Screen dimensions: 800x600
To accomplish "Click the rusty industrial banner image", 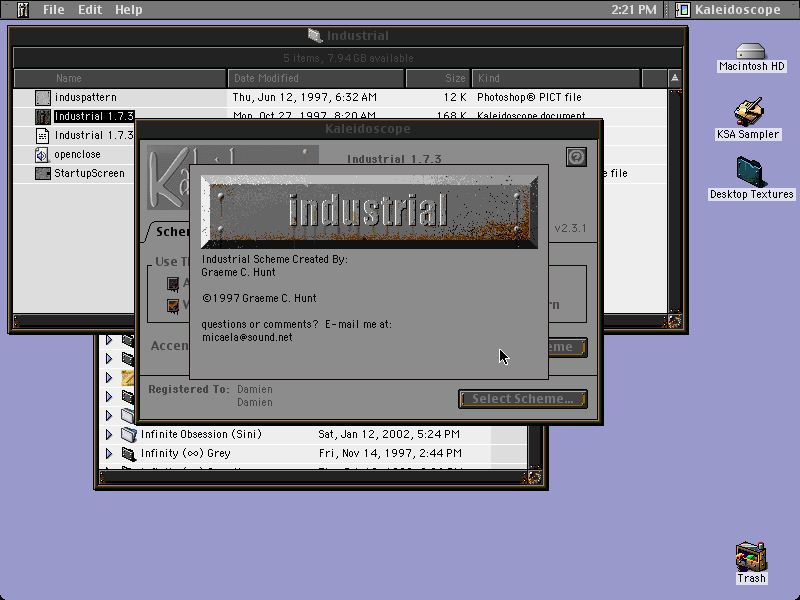I will coord(369,212).
